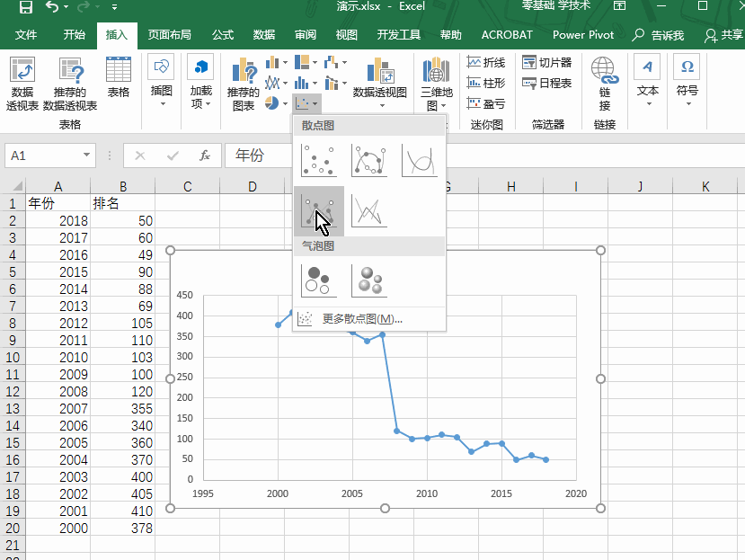Choose the 3D bubble chart
The height and width of the screenshot is (560, 745).
pos(369,281)
